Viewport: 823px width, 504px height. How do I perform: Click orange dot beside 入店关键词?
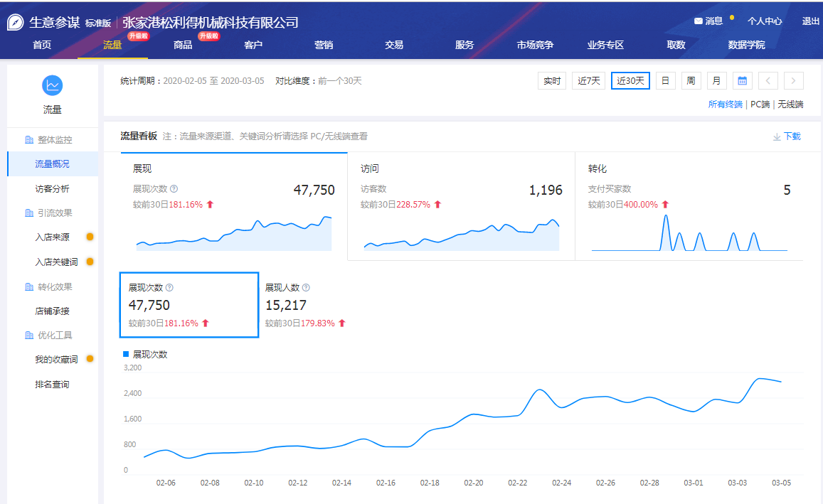pos(90,261)
